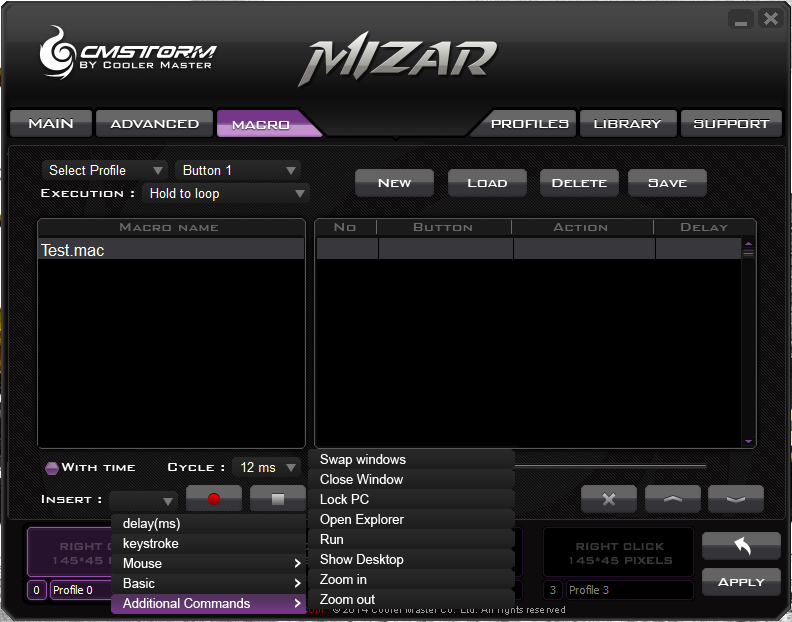
Task: Select Show Desktop command in submenu
Action: point(362,559)
